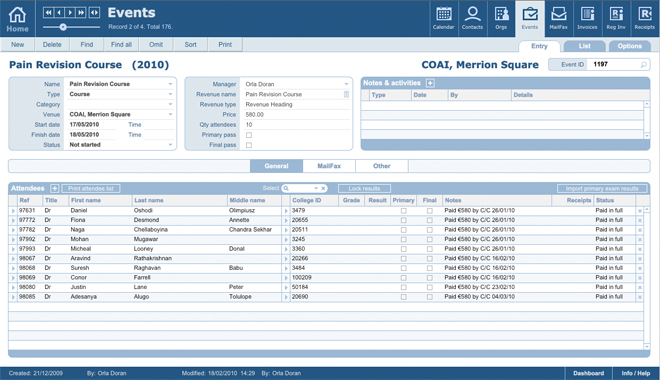Remove attendee Daniel Oshodi row
660x380 pixels.
click(x=640, y=211)
